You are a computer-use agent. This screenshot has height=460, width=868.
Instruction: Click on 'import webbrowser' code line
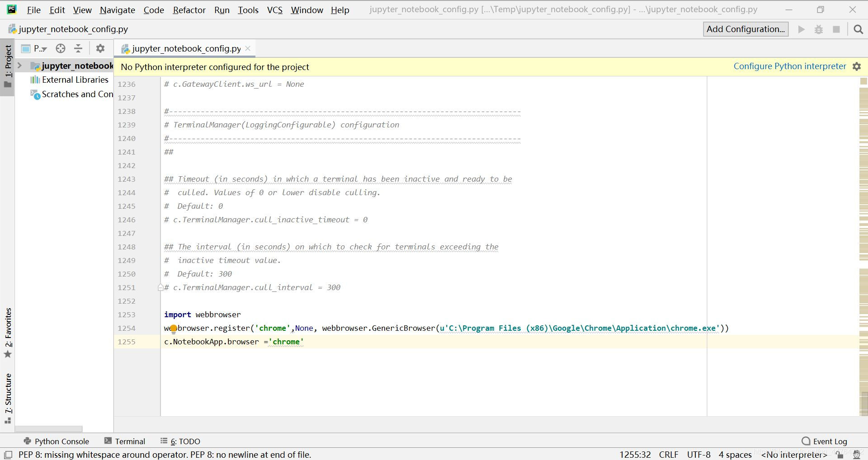[202, 315]
